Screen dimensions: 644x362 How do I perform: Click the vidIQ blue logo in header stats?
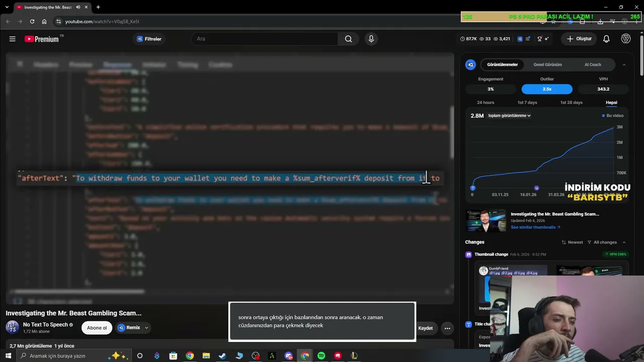coord(520,39)
